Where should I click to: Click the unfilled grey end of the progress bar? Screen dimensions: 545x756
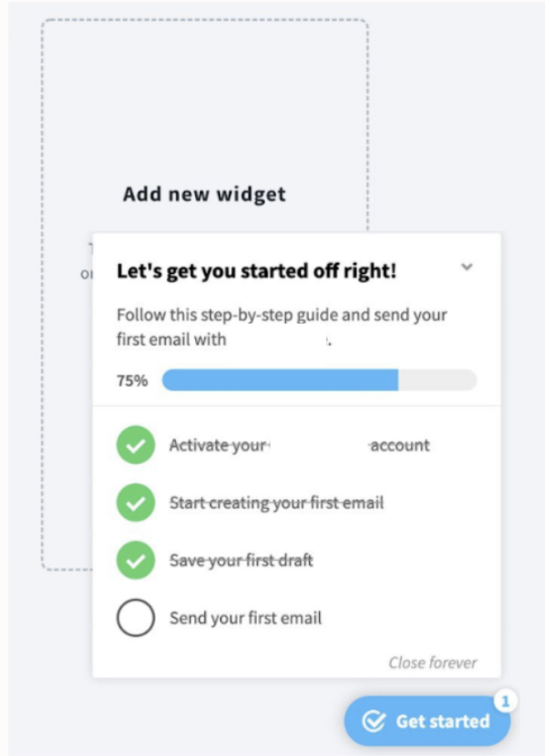click(437, 380)
